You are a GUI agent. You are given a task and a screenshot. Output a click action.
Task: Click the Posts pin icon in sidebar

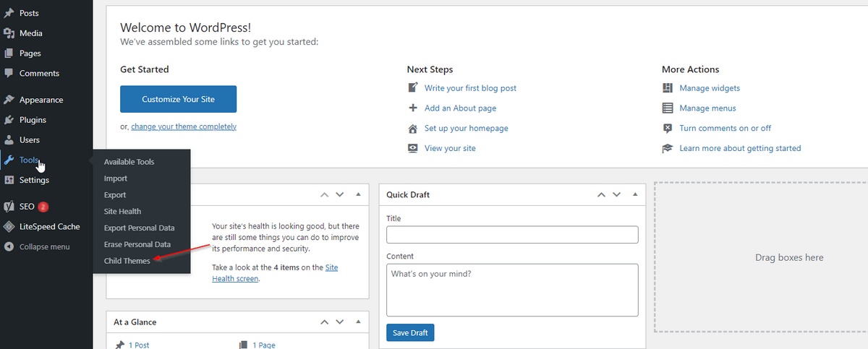tap(9, 13)
